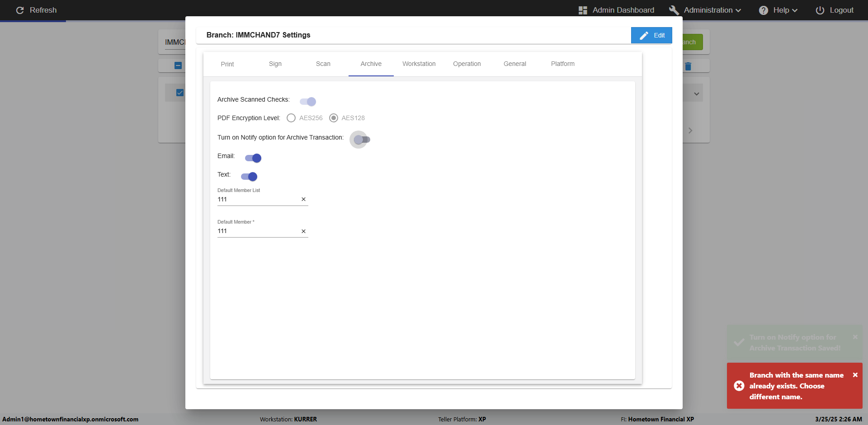Open the Admin Dashboard
This screenshot has width=868, height=425.
click(x=616, y=10)
